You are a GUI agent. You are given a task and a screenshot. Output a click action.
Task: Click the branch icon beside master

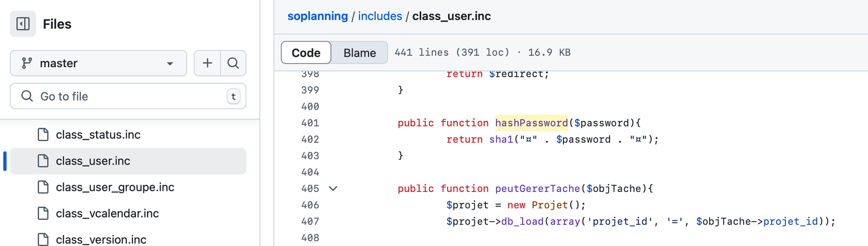coord(26,63)
